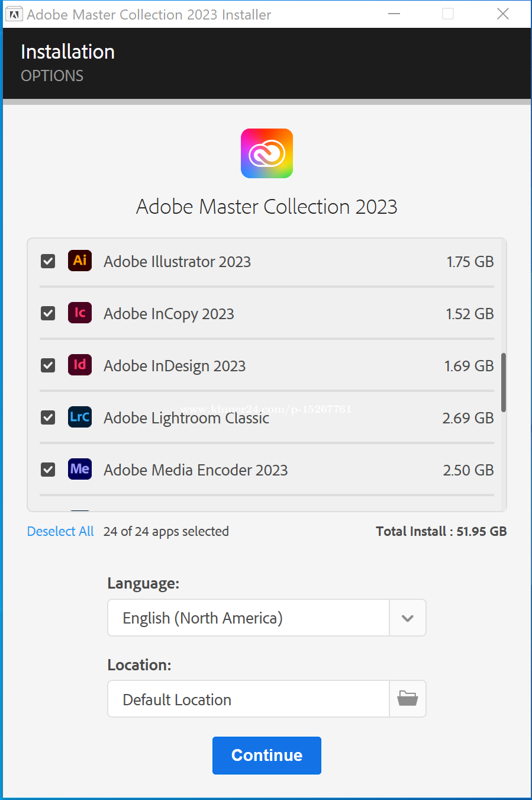Uncheck Adobe Media Encoder 2023 checkbox
Viewport: 532px width, 800px height.
pyautogui.click(x=48, y=470)
